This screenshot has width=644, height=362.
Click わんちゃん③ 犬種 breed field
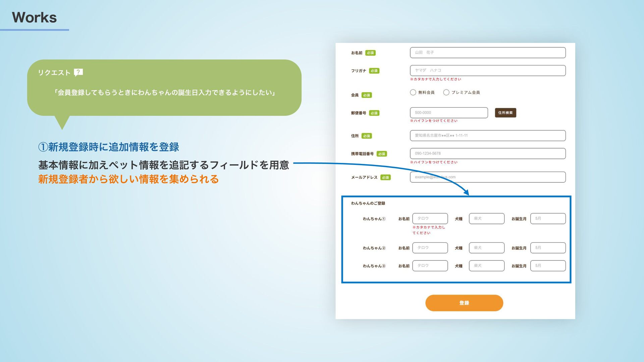pos(486,266)
